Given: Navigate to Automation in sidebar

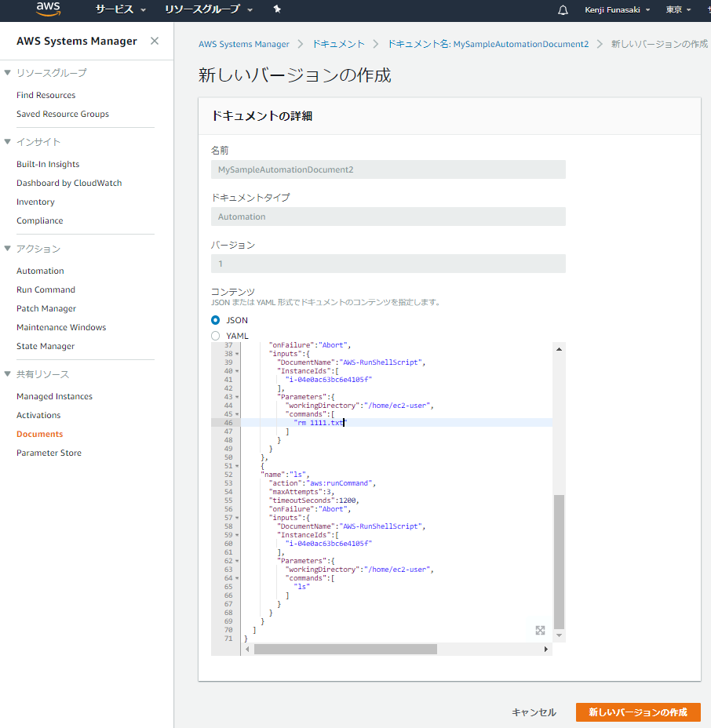Looking at the screenshot, I should (40, 271).
